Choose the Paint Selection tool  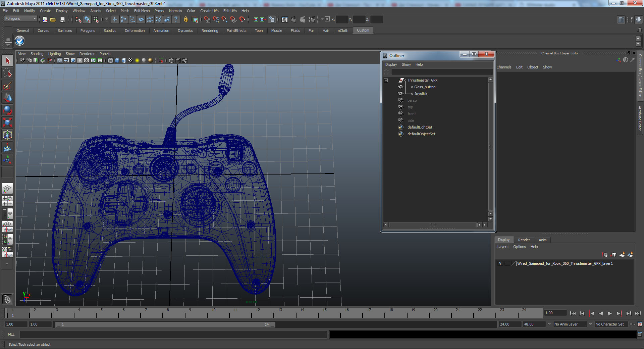pos(7,86)
